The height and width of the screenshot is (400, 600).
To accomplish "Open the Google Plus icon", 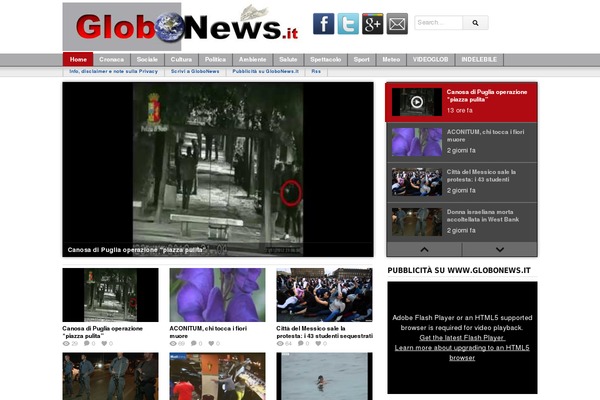I will pos(372,24).
